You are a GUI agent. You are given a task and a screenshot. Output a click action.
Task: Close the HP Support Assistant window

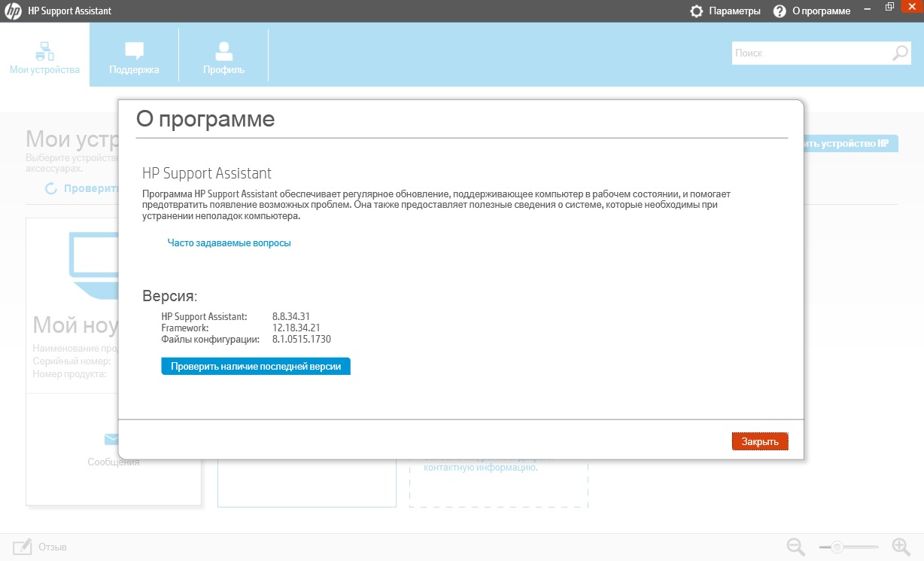click(x=911, y=8)
